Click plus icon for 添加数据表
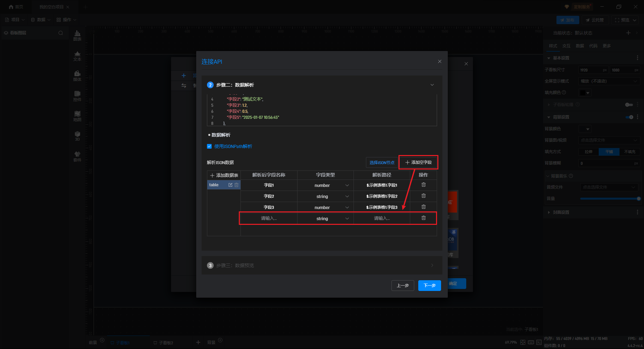Screen dimensions: 644x349 click(x=212, y=176)
